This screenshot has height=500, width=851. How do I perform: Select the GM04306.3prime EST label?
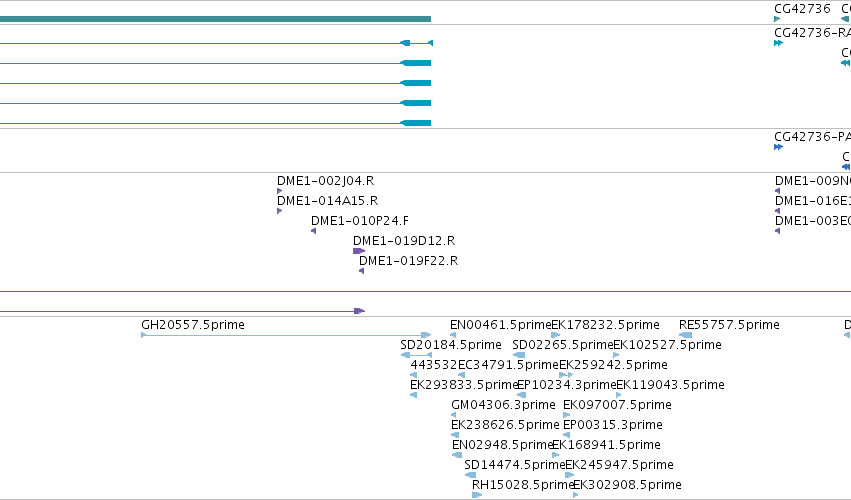tap(503, 405)
